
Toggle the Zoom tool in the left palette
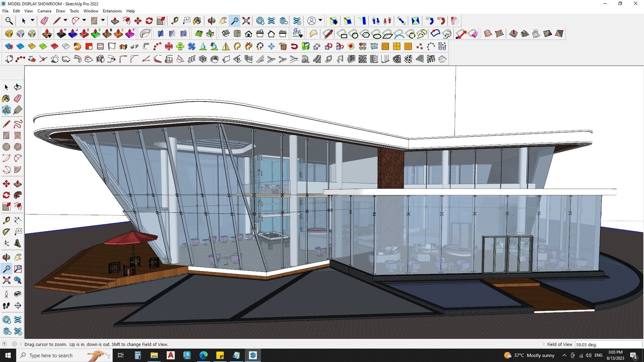[x=6, y=268]
